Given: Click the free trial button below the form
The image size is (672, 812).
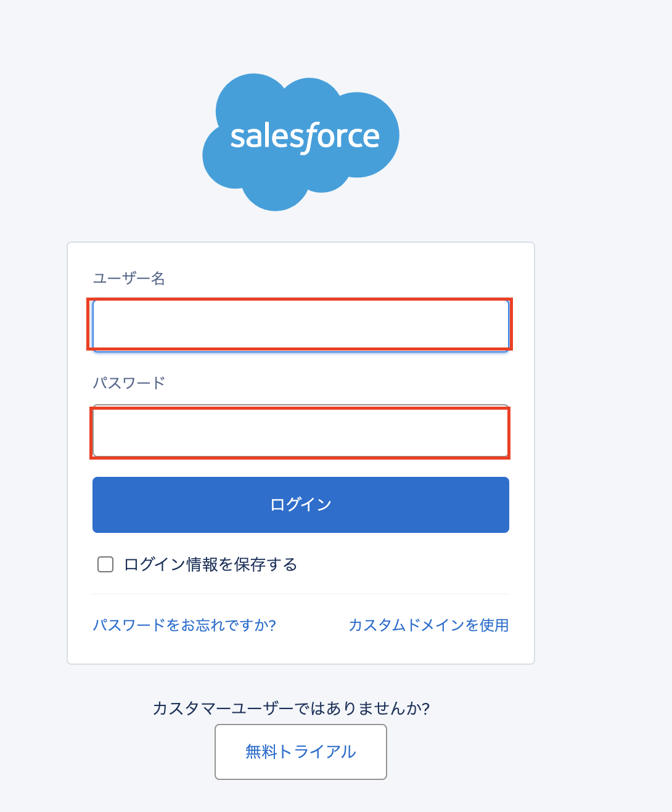Looking at the screenshot, I should tap(301, 752).
